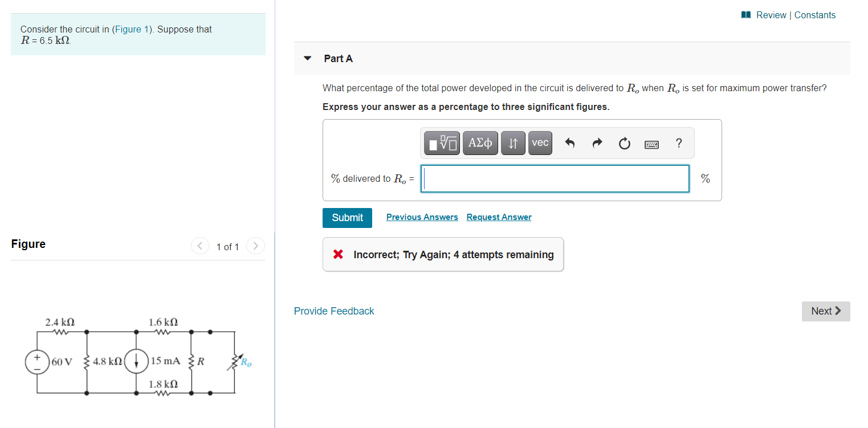Open the Constants link
The height and width of the screenshot is (428, 868).
pyautogui.click(x=815, y=15)
